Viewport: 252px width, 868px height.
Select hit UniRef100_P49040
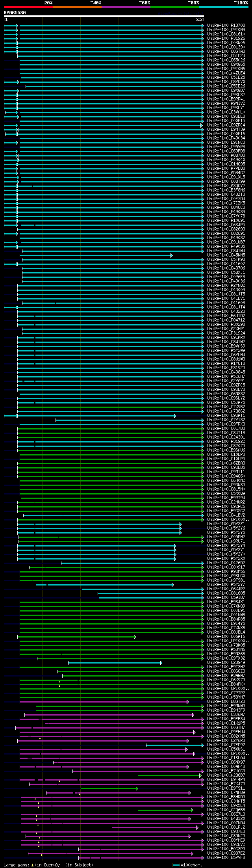[226, 160]
